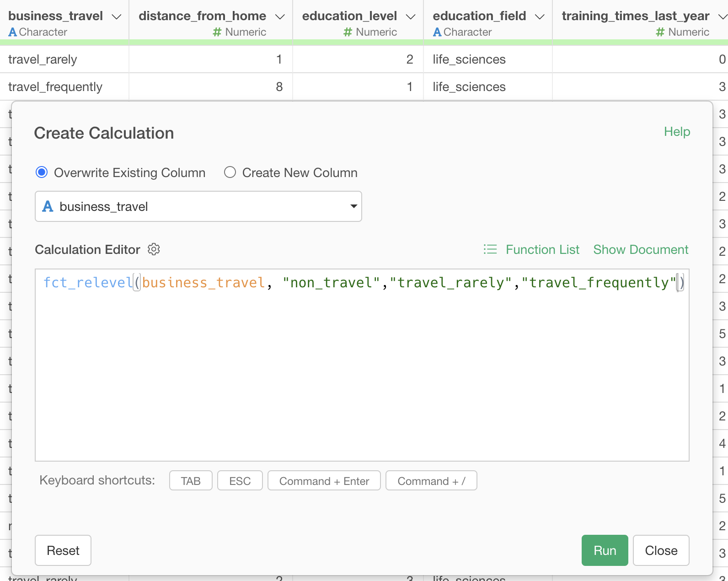This screenshot has width=728, height=581.
Task: Click the Function List icon
Action: (490, 249)
